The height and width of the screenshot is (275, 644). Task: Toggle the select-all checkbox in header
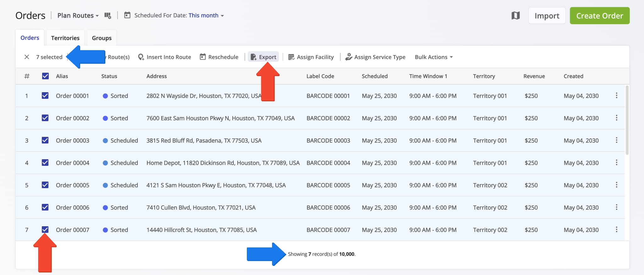click(45, 76)
